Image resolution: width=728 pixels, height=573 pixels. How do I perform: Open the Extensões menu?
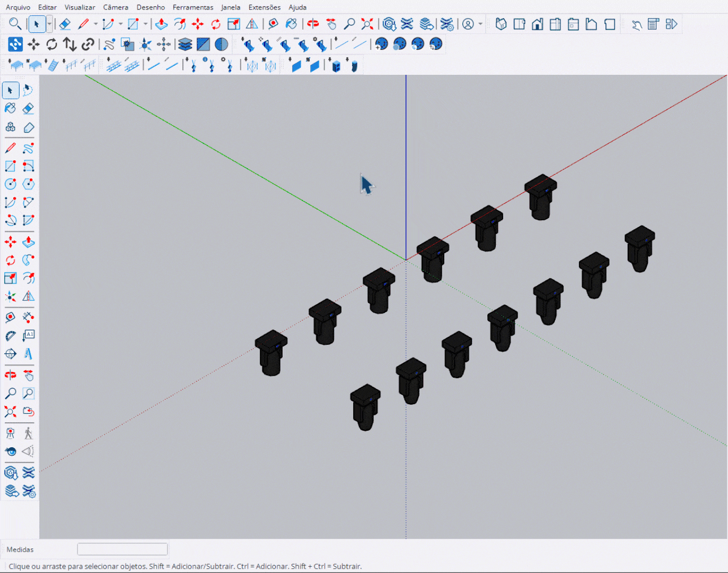coord(264,7)
